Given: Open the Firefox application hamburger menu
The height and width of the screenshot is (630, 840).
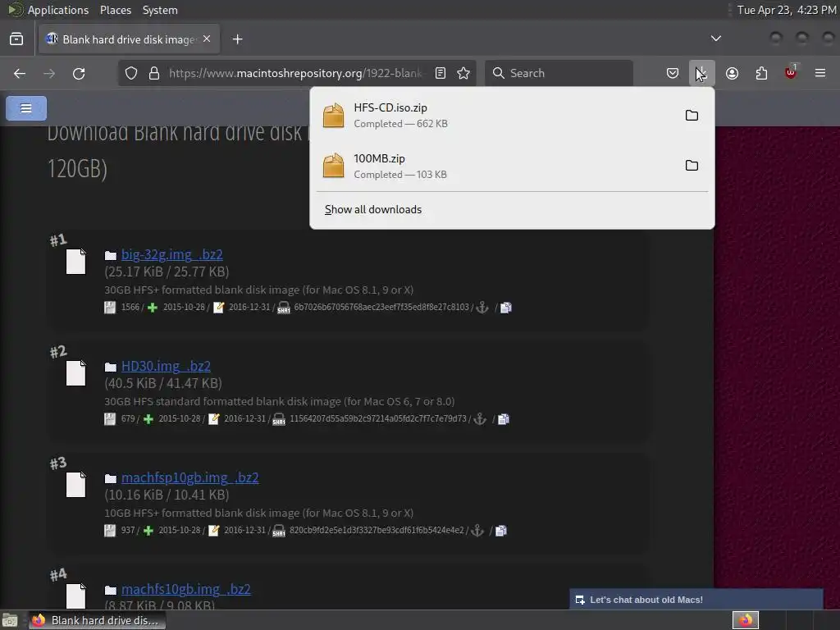Looking at the screenshot, I should point(820,73).
